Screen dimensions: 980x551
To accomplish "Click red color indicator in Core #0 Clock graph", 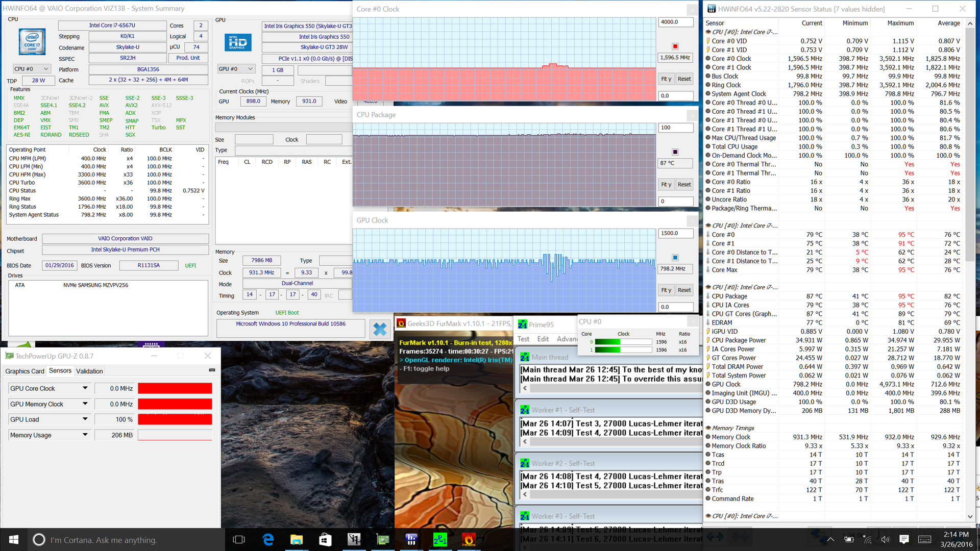I will pyautogui.click(x=675, y=46).
